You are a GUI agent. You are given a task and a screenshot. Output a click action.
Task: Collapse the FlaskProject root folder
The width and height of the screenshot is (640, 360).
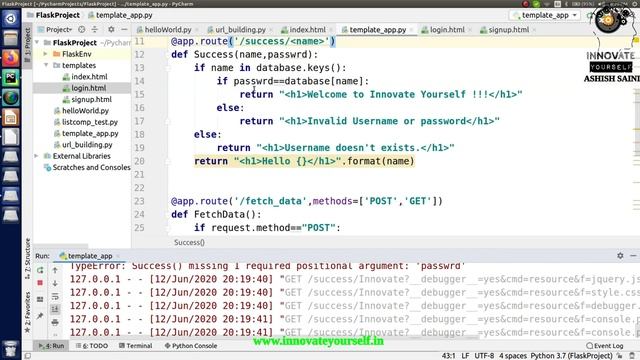(37, 42)
